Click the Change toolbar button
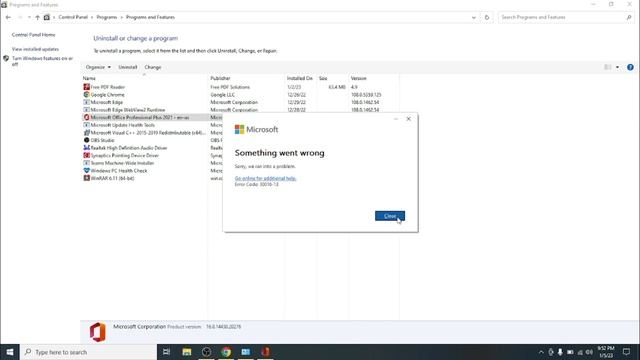Viewport: 640px width, 360px height. click(x=153, y=67)
